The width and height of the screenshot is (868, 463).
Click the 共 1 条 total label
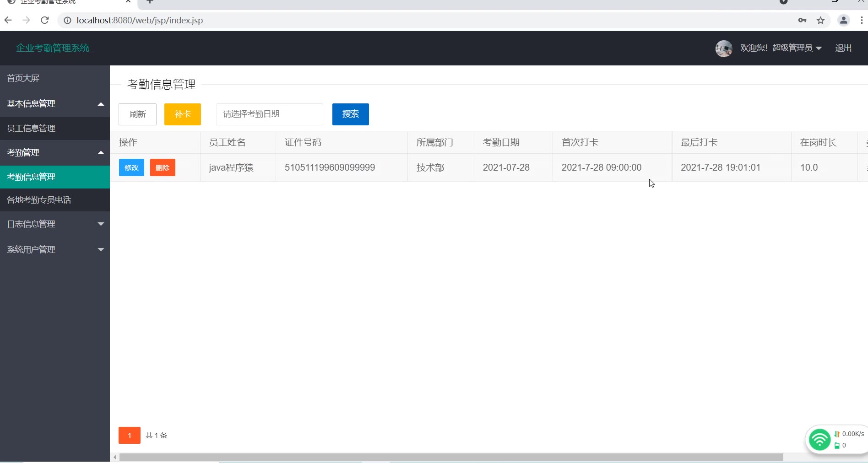pos(157,436)
